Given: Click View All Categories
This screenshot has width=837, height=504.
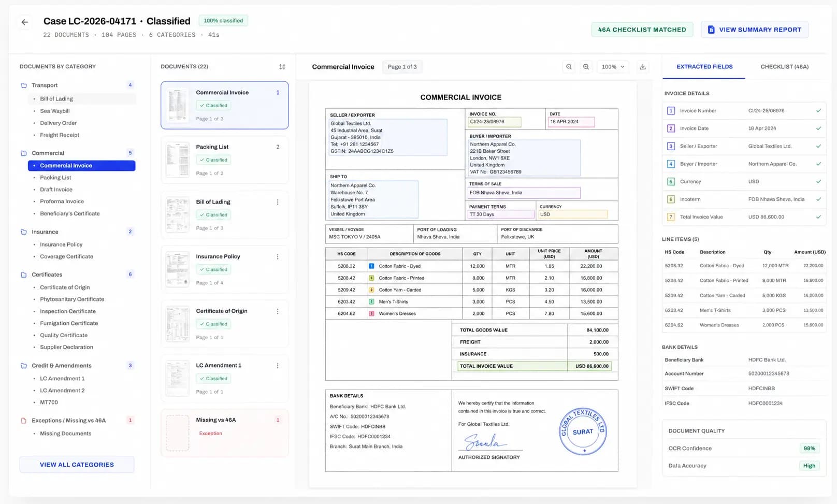Looking at the screenshot, I should point(77,465).
